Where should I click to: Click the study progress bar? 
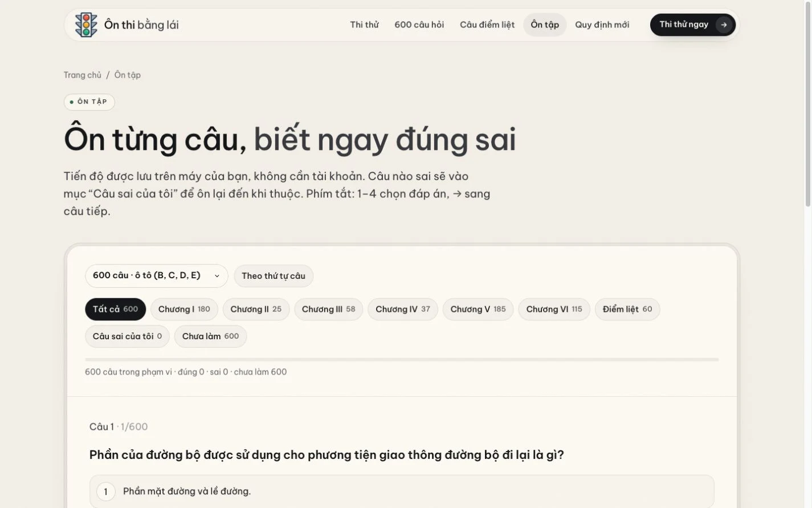pos(402,360)
